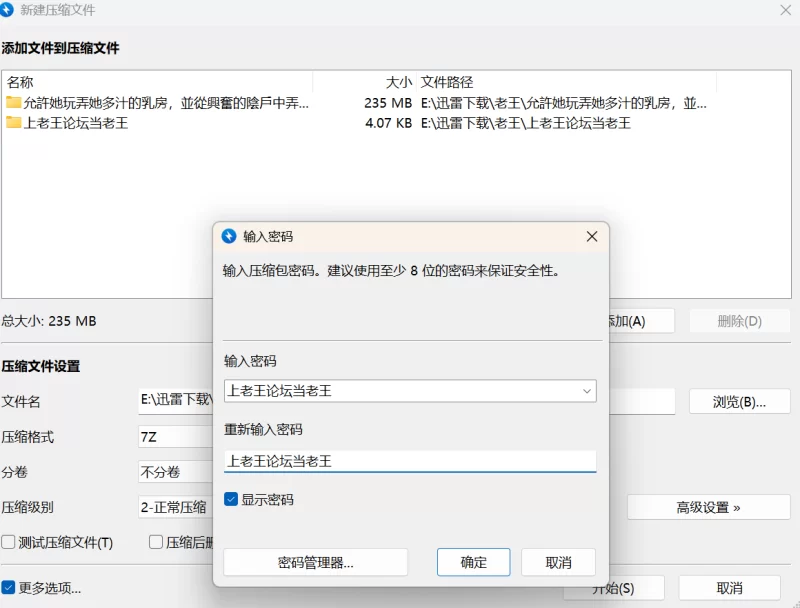Open the 压缩格式 7Z combo box
The image size is (800, 608).
click(175, 437)
